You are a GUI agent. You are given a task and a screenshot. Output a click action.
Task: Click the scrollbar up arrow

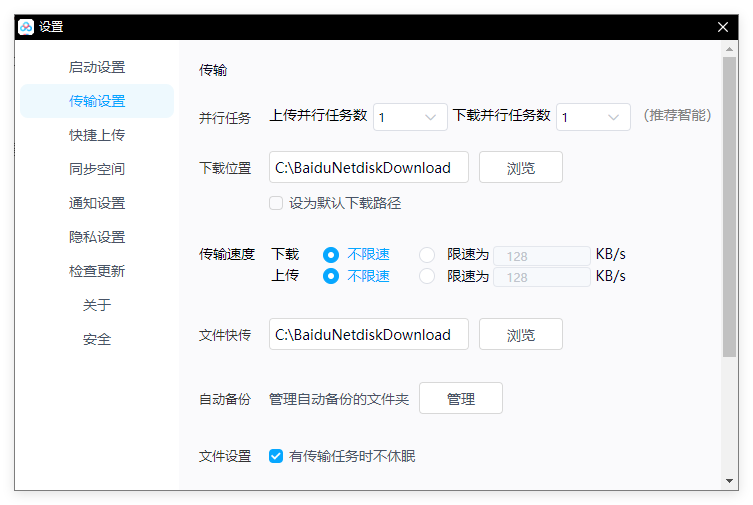pyautogui.click(x=729, y=49)
